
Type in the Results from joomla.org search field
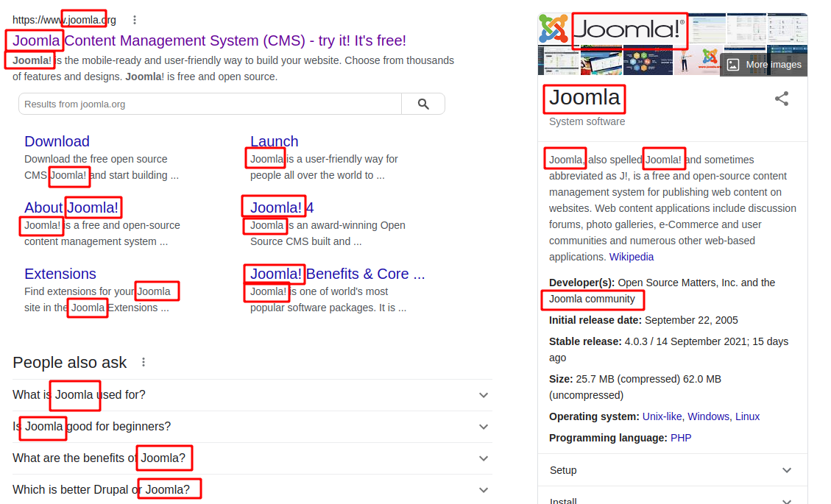click(x=210, y=104)
